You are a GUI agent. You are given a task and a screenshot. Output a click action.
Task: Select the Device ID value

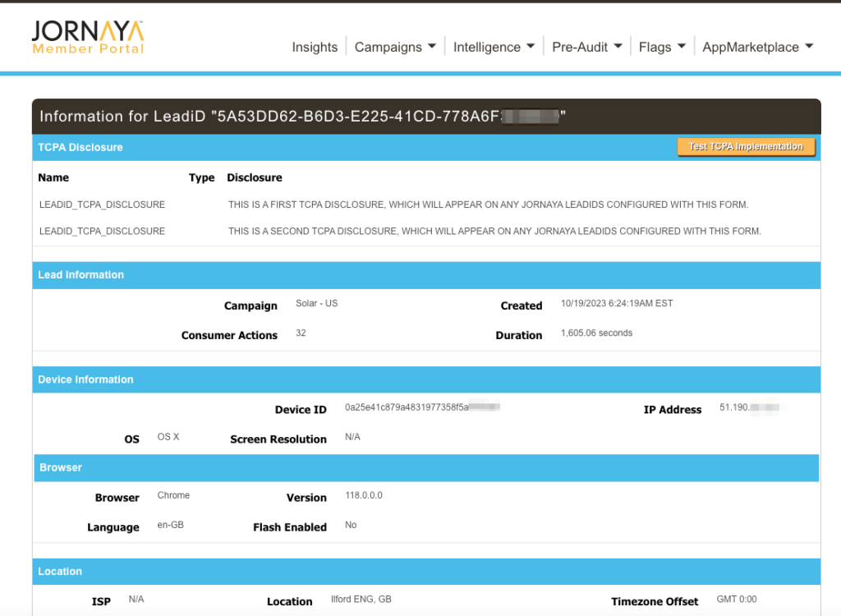(422, 407)
